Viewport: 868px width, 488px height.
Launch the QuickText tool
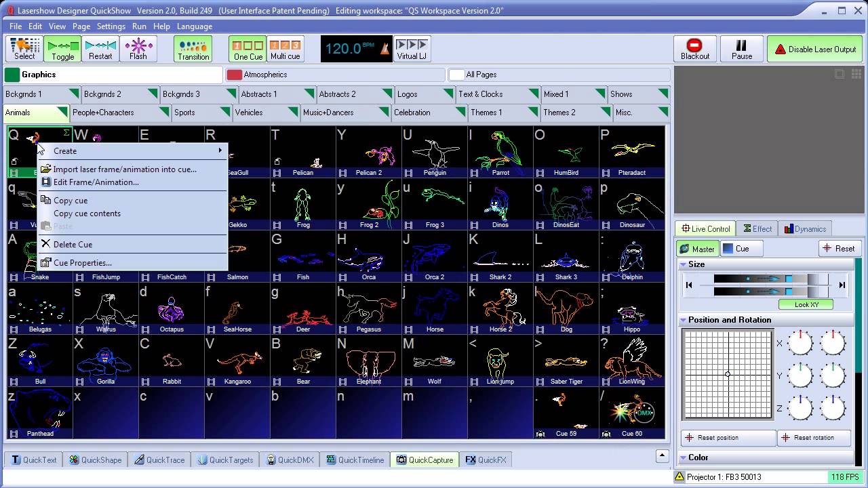coord(34,460)
